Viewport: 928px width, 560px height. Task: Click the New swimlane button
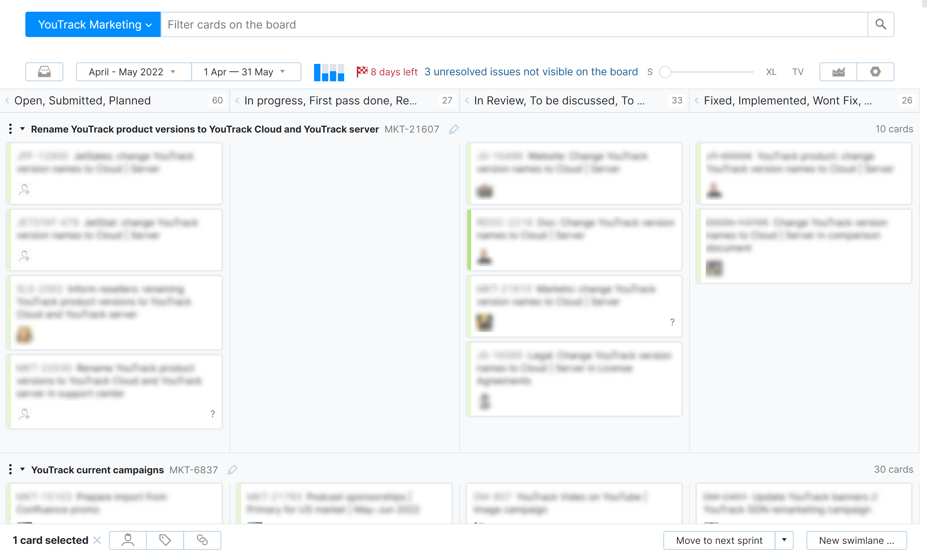pyautogui.click(x=856, y=540)
